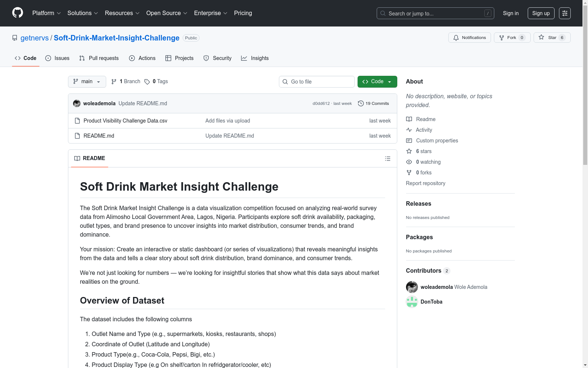Screen dimensions: 588x368
Task: Open the Update README.md commit message
Action: click(x=143, y=103)
